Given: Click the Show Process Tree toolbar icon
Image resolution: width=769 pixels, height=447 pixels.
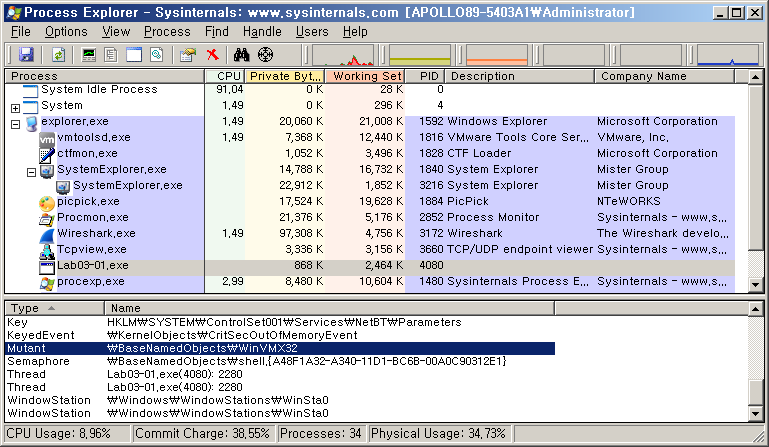Looking at the screenshot, I should click(x=111, y=54).
